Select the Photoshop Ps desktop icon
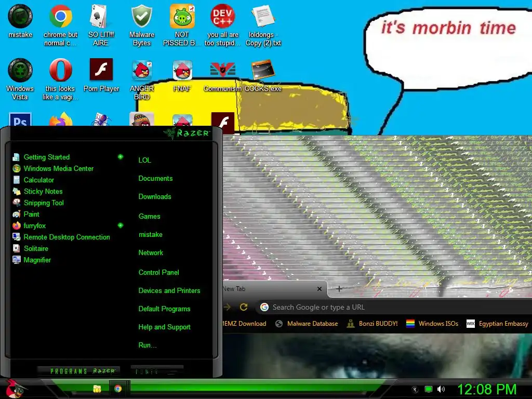The width and height of the screenshot is (532, 399). 20,119
